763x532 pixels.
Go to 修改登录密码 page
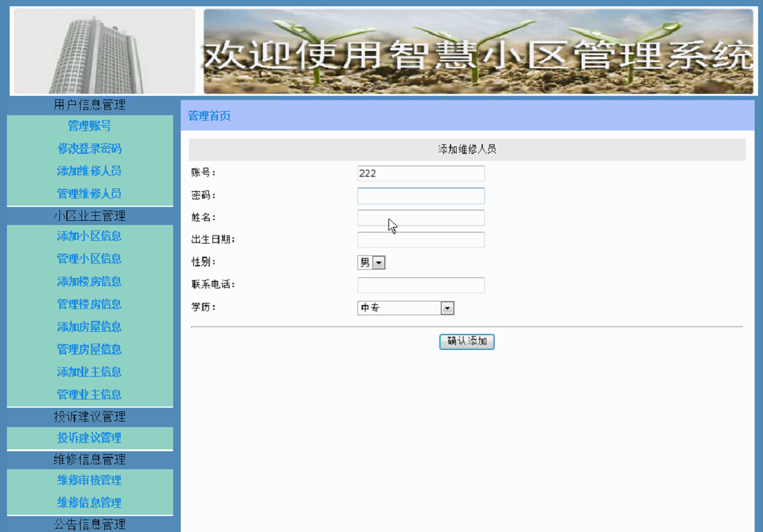click(x=90, y=148)
